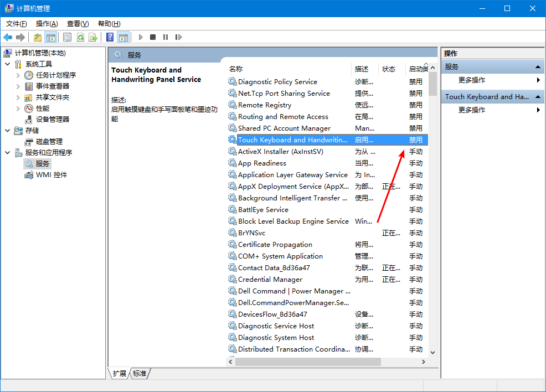Click the blue Back arrow in toolbar
This screenshot has height=392, width=546.
click(8, 37)
